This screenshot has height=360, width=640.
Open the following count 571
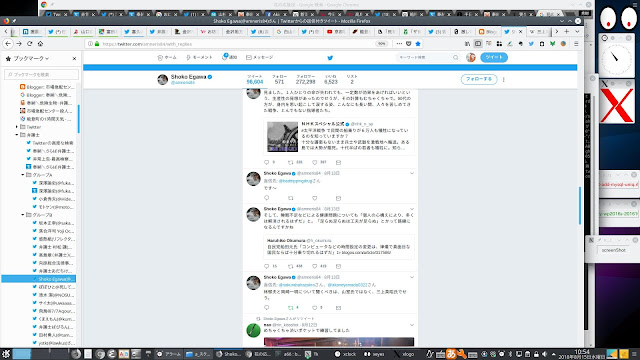pyautogui.click(x=279, y=80)
